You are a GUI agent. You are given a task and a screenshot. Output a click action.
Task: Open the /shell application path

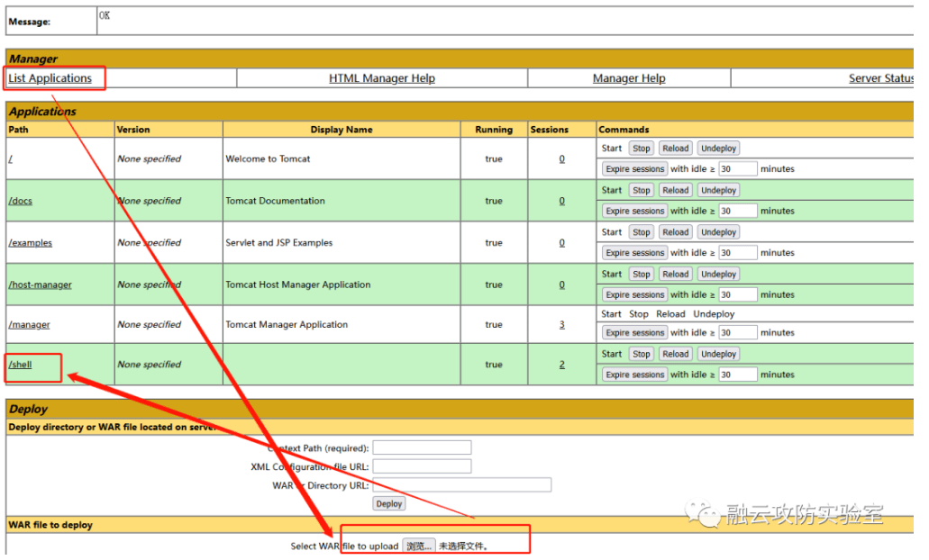(x=21, y=365)
